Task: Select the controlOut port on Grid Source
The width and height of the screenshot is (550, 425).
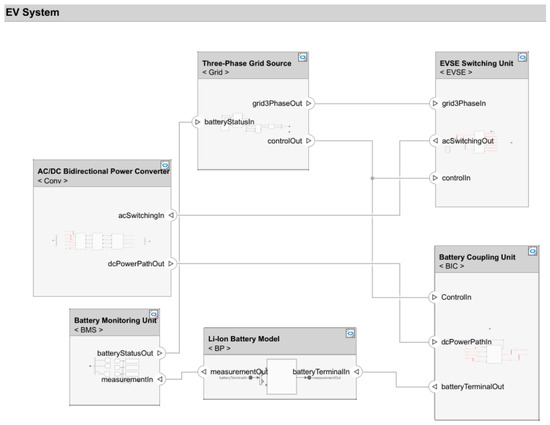Action: [309, 141]
